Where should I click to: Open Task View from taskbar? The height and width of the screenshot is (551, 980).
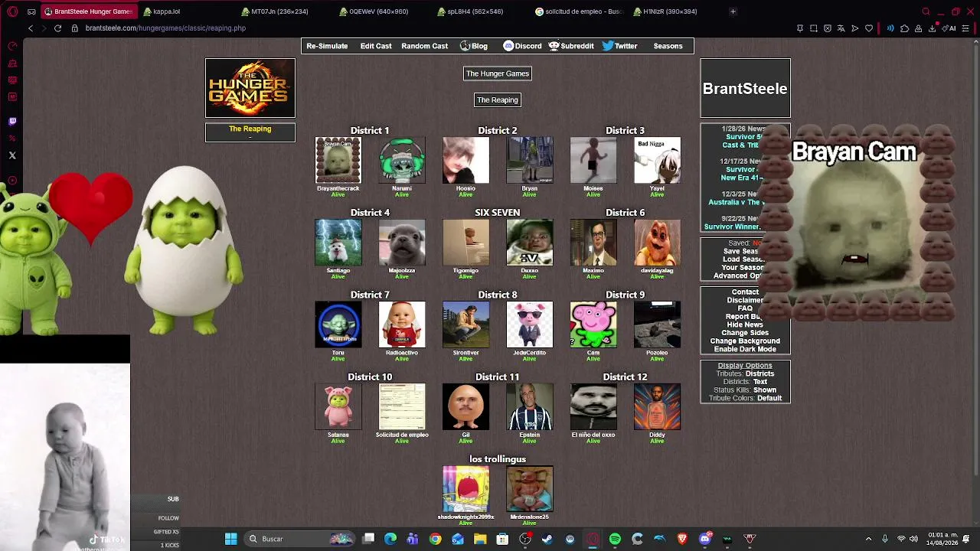coord(368,539)
